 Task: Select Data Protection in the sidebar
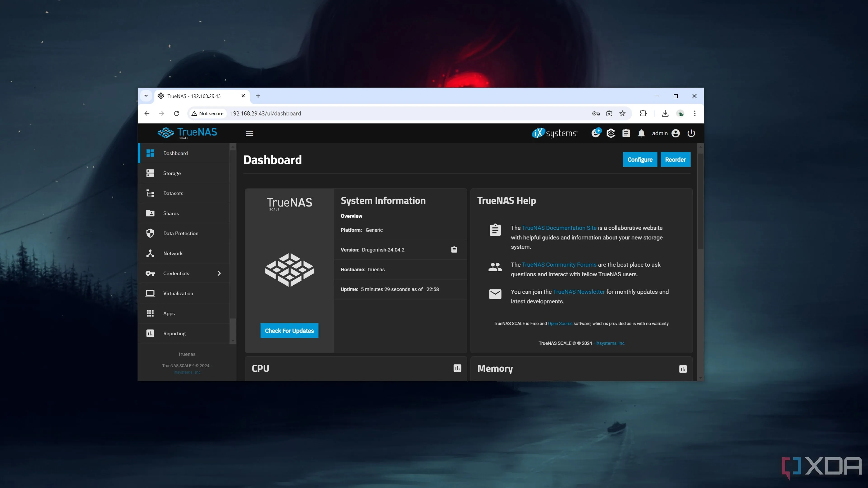184,233
